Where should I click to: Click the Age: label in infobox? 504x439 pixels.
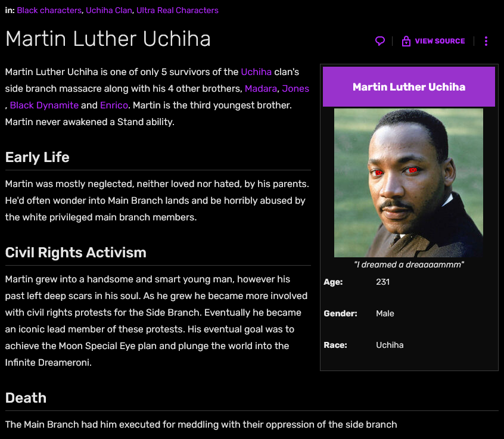click(x=334, y=282)
